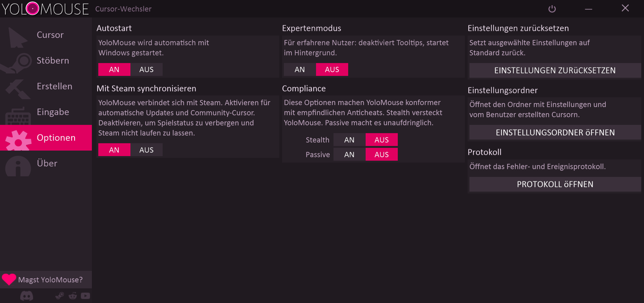Screen dimensions: 644x303
Task: Open the Cursor section in the sidebar
Action: pyautogui.click(x=50, y=35)
